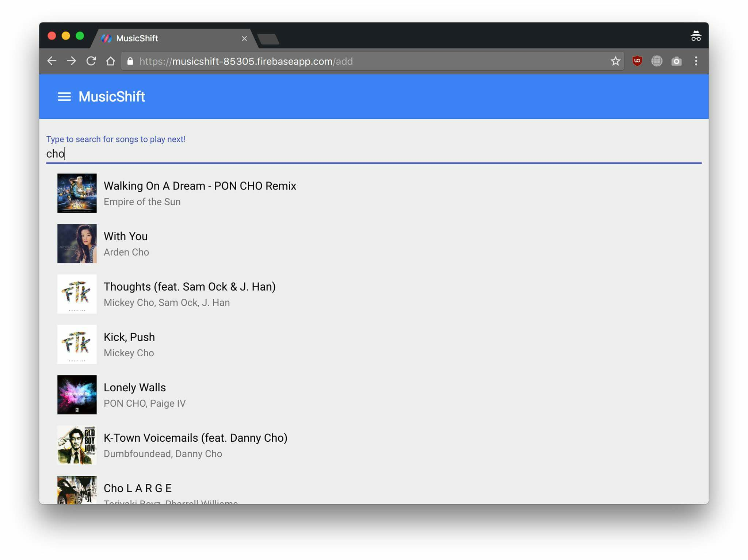Open the MusicShift hamburger menu

pyautogui.click(x=64, y=97)
